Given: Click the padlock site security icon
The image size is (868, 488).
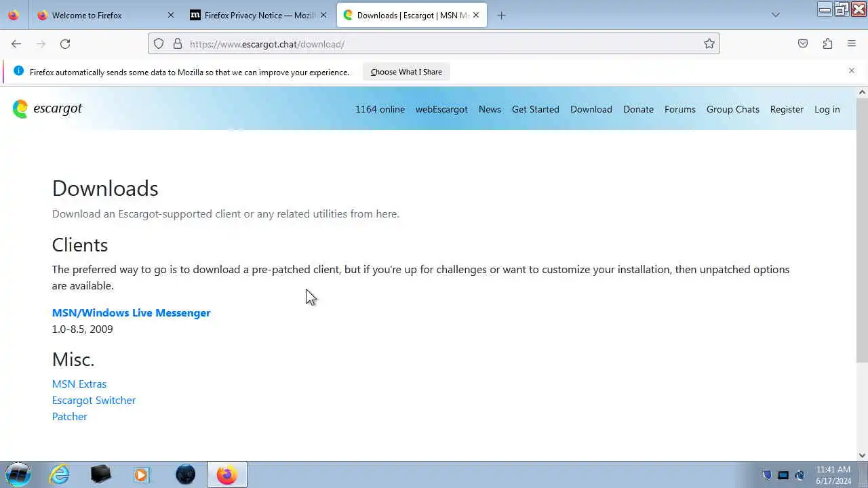Looking at the screenshot, I should tap(178, 43).
